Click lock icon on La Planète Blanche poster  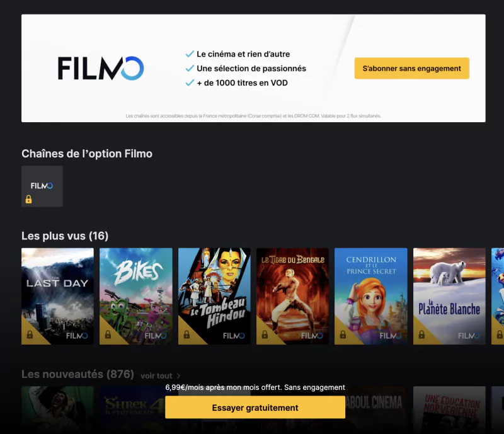[421, 334]
